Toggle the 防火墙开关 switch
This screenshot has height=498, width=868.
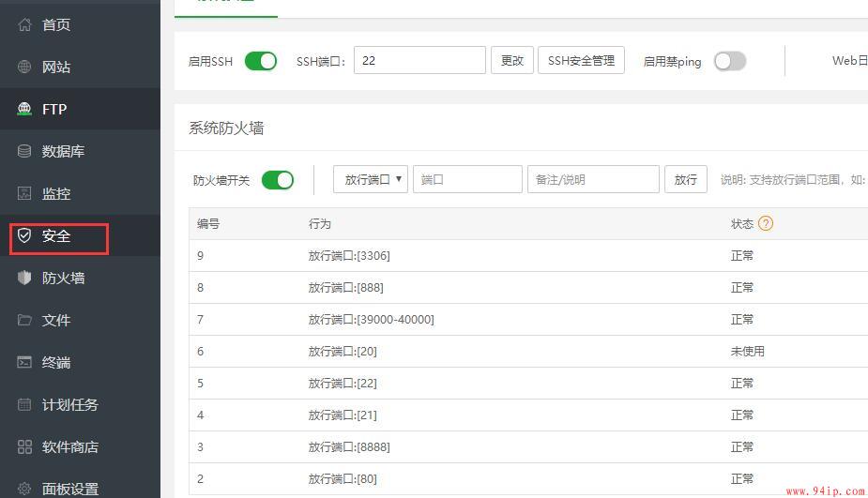point(278,180)
